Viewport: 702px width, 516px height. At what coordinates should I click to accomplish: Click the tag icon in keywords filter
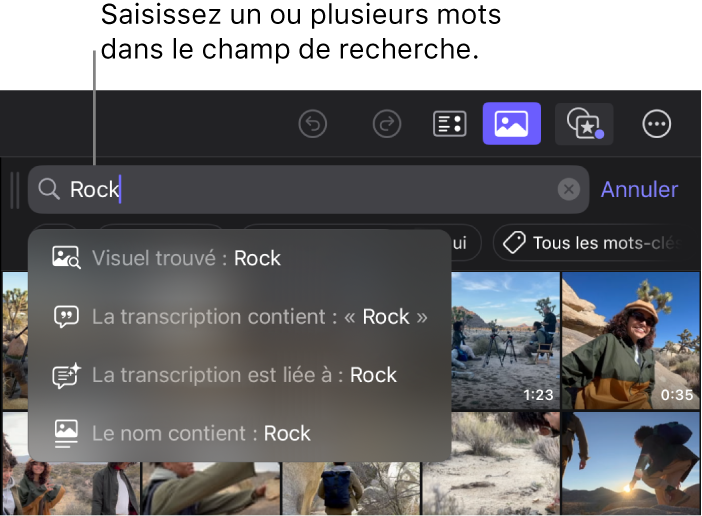point(514,243)
